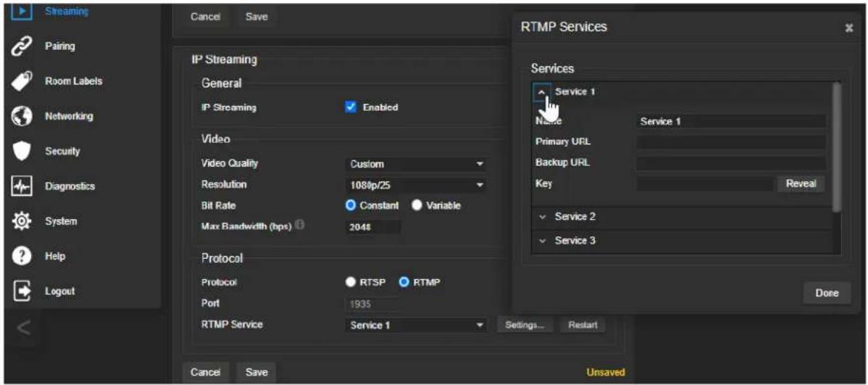Click the Backup URL input field
Screen dimensions: 868x385
click(x=731, y=163)
